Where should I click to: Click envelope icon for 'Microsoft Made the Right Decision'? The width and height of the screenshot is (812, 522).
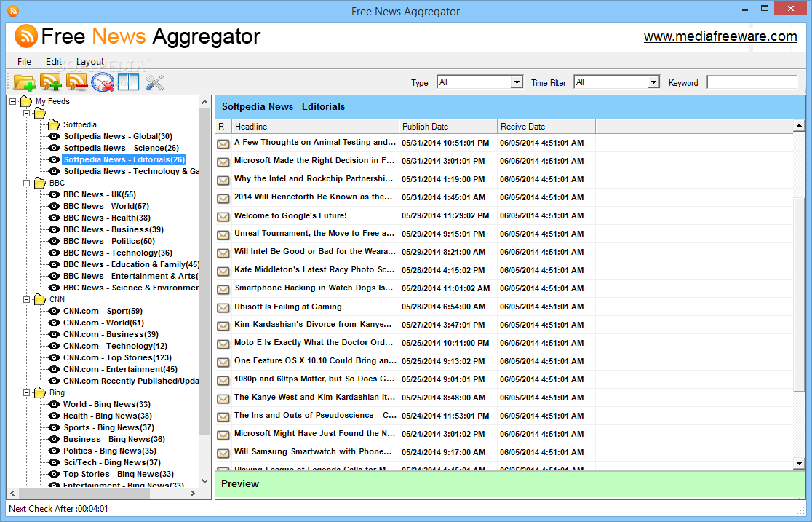(x=223, y=162)
